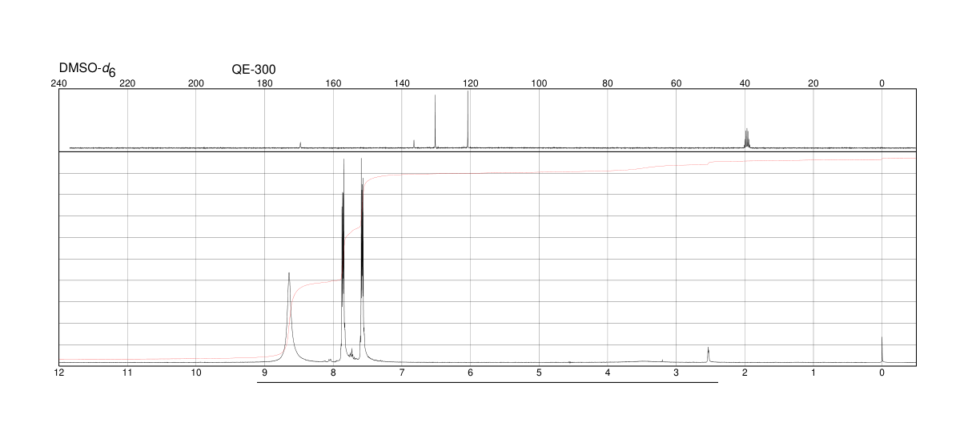The image size is (980, 423).
Task: Click the 5 ppm tick on proton axis
Action: click(539, 373)
